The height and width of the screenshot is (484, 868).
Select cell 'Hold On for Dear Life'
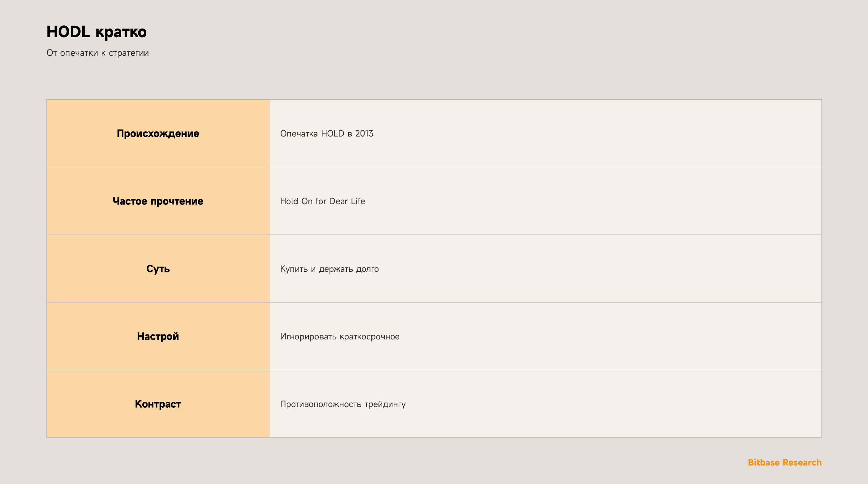(x=546, y=201)
